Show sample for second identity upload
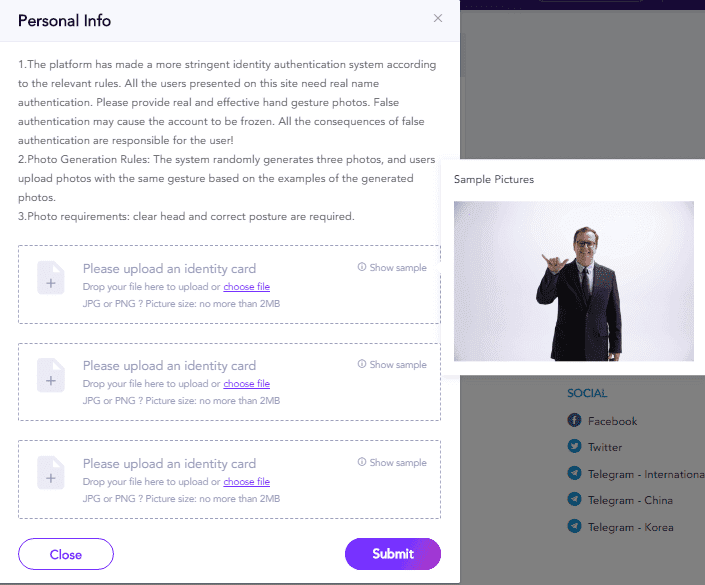The height and width of the screenshot is (585, 705). click(392, 365)
